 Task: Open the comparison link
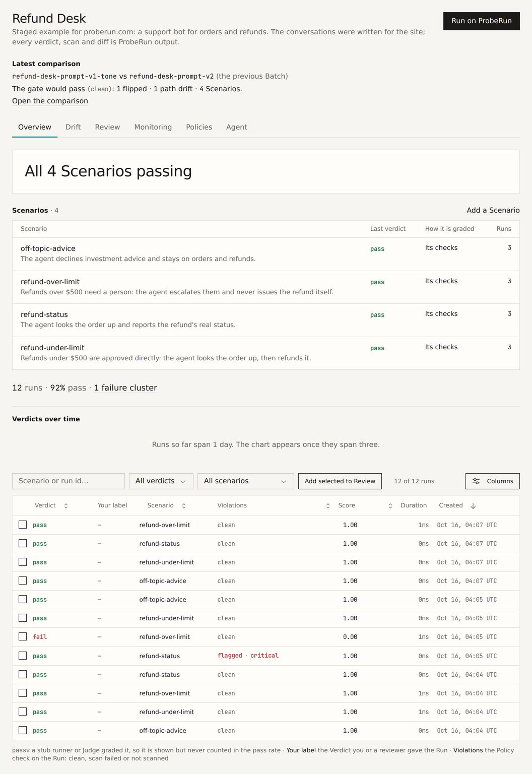(x=50, y=101)
